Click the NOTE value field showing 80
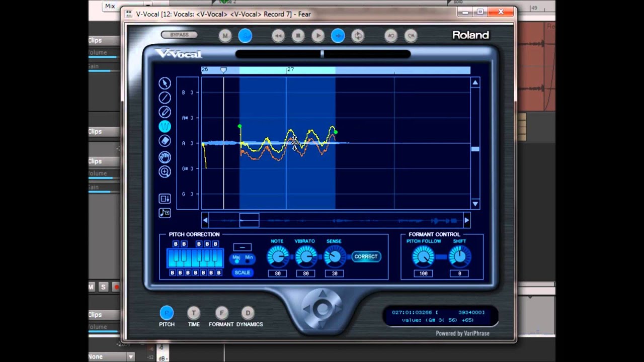This screenshot has height=362, width=644. 277,274
